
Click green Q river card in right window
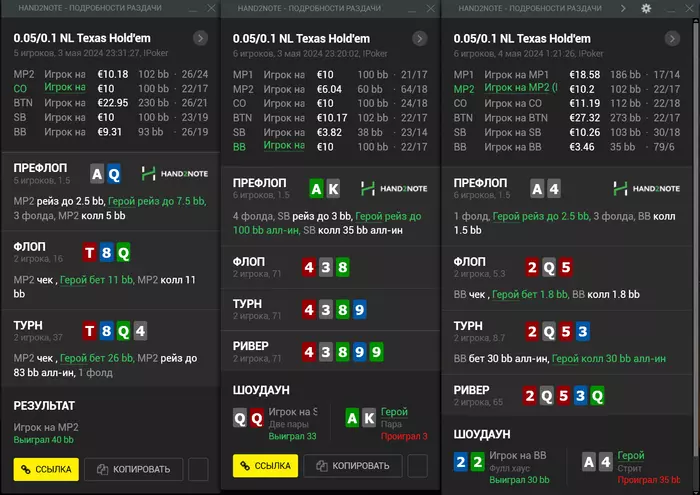point(597,396)
